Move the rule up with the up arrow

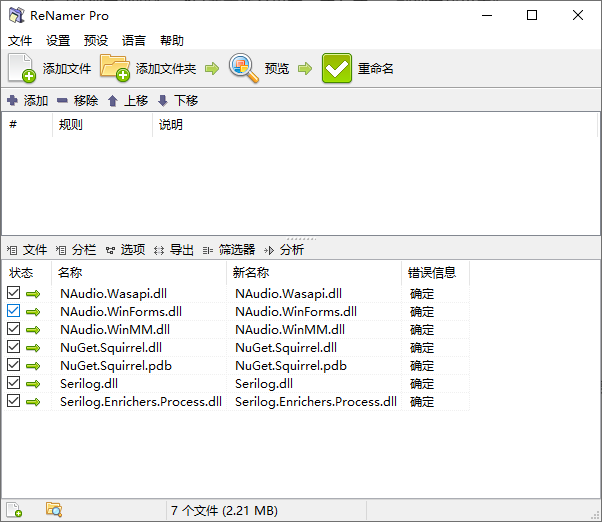click(x=112, y=101)
